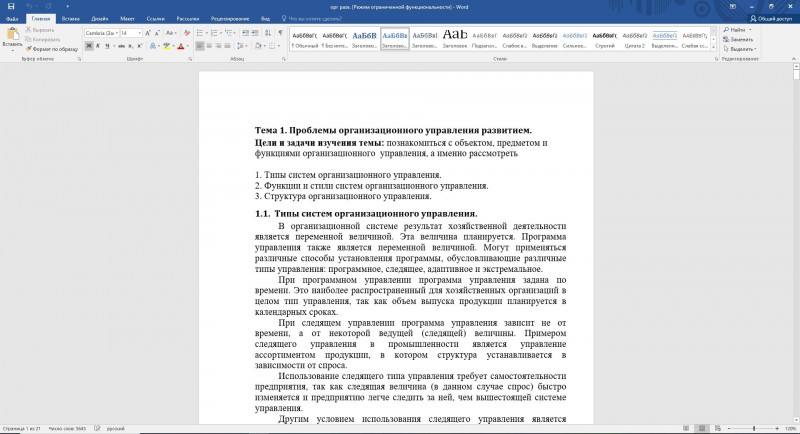The width and height of the screenshot is (800, 434).
Task: Align text to the left
Action: point(200,46)
